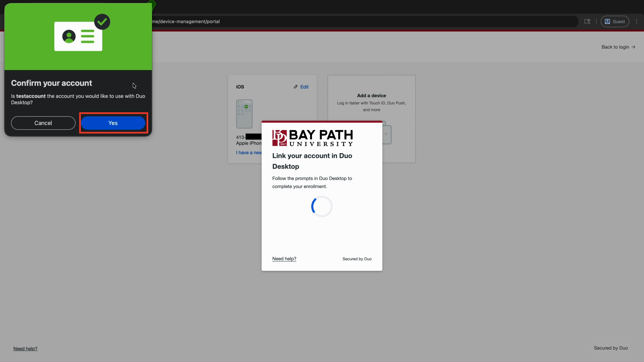The image size is (644, 362).
Task: Click the 'Secured by Duo' text at page bottom
Action: pos(611,348)
